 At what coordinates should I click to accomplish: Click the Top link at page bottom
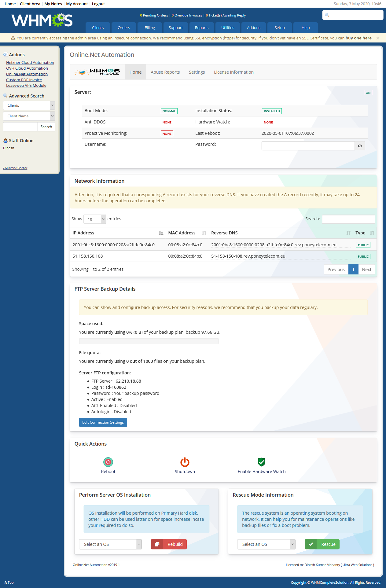pos(9,582)
